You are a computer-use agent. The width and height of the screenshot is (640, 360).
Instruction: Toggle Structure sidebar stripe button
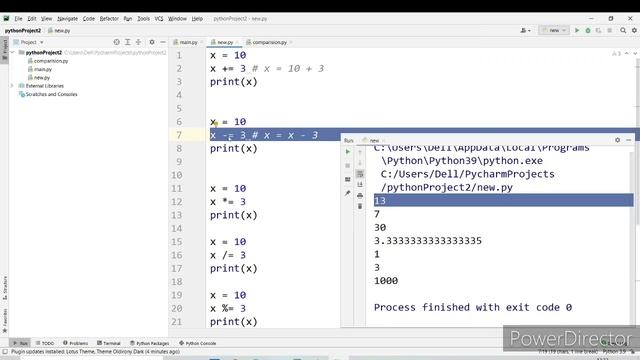[x=5, y=288]
